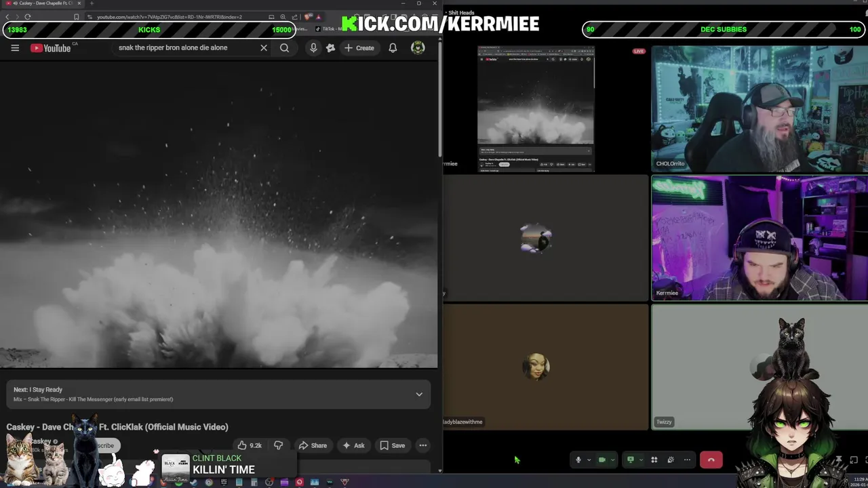This screenshot has width=868, height=488.
Task: Mute microphone in the call toolbar
Action: tap(578, 460)
